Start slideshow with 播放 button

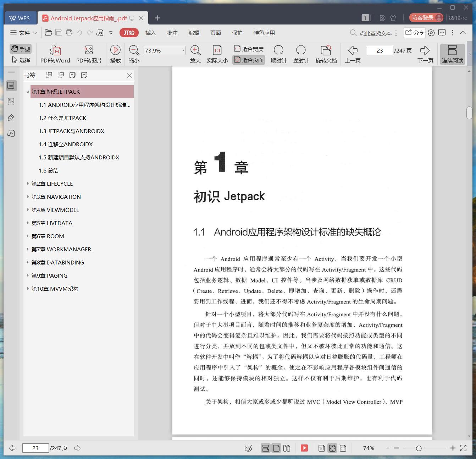pos(115,54)
